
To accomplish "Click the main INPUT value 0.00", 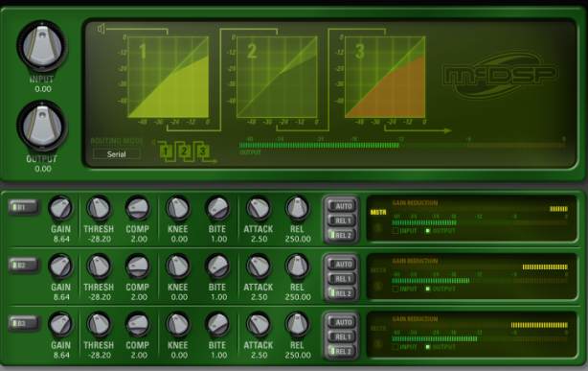I will coord(43,89).
